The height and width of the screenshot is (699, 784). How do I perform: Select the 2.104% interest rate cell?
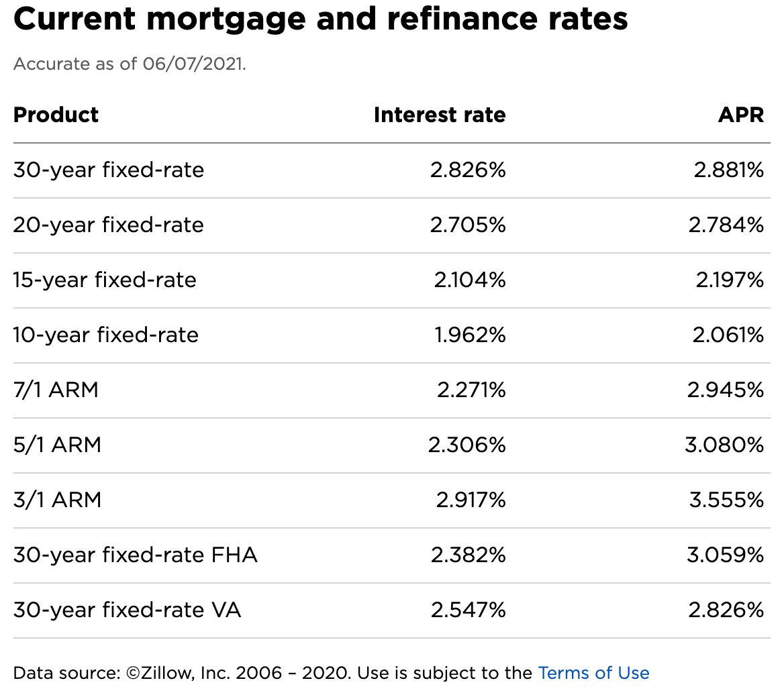point(470,280)
